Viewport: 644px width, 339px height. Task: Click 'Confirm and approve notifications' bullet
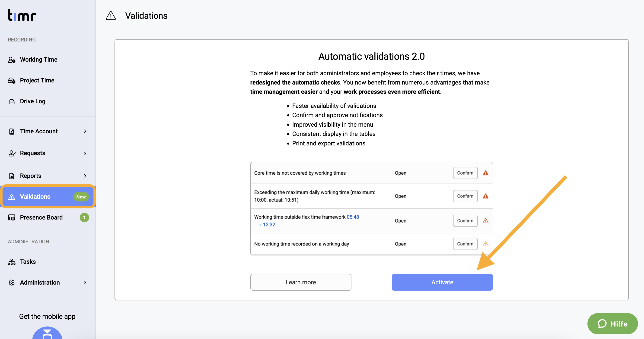(x=337, y=115)
